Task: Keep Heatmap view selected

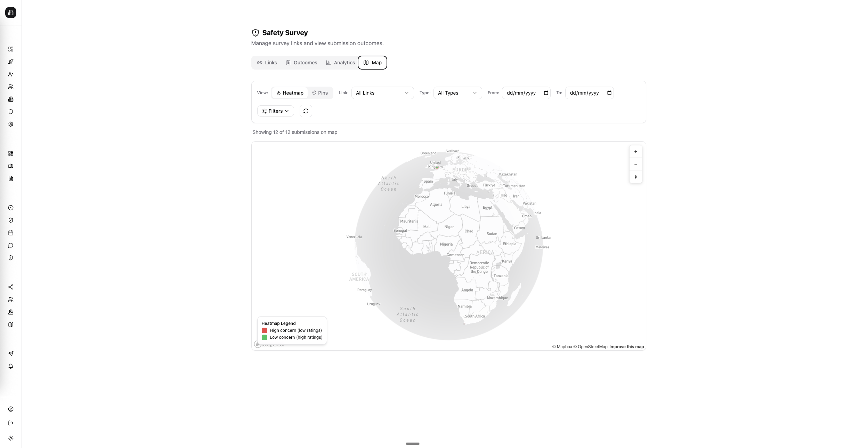Action: (290, 93)
